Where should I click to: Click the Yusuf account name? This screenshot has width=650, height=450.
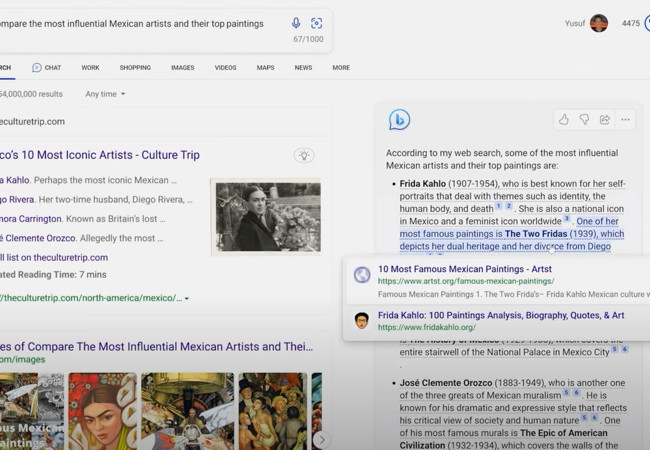point(575,24)
